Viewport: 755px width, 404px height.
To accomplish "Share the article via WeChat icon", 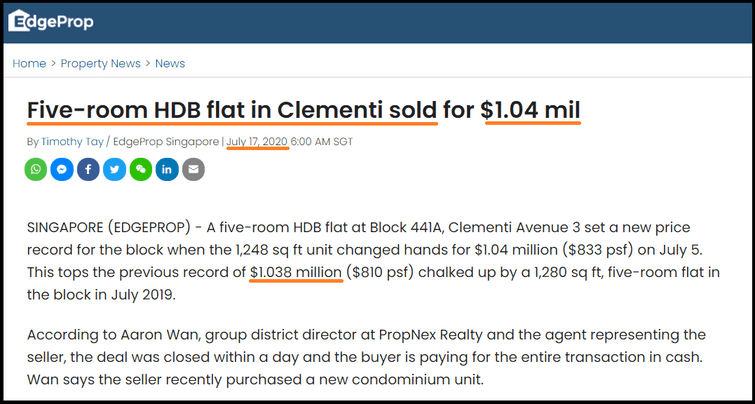I will pyautogui.click(x=141, y=170).
